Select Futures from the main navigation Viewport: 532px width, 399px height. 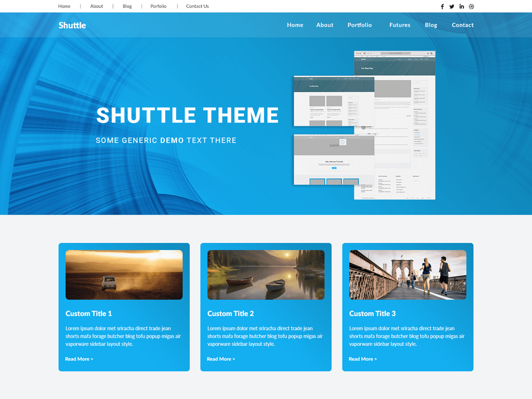[x=399, y=25]
